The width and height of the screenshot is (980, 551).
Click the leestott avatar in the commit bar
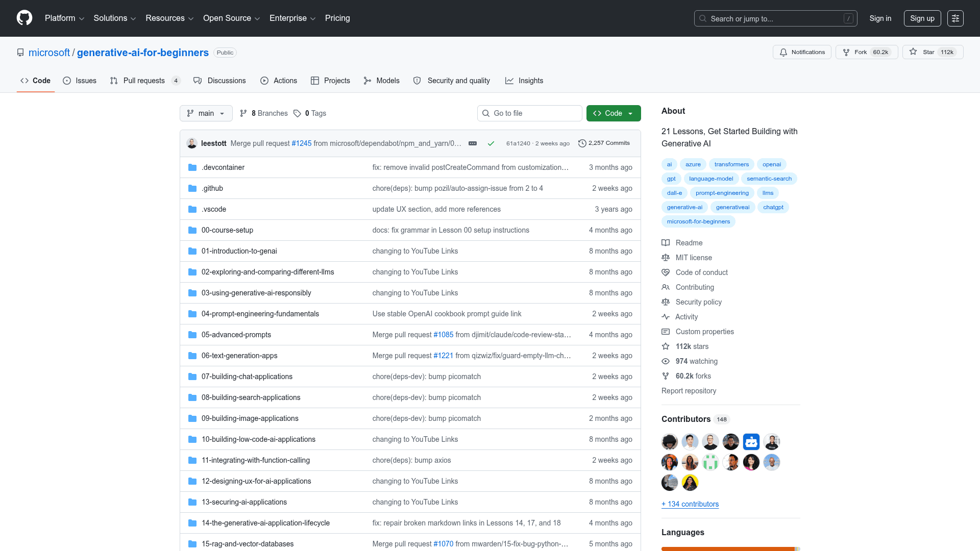(x=192, y=143)
